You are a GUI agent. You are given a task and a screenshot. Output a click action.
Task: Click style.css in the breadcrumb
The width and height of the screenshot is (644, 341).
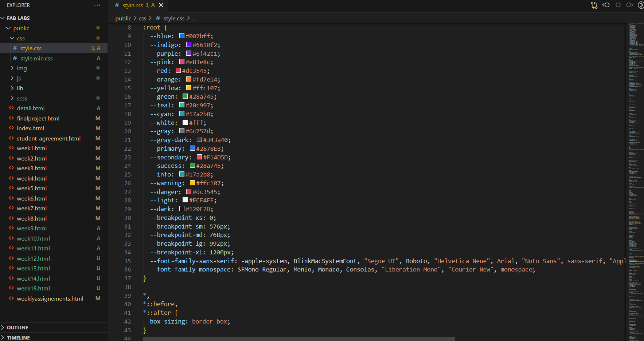click(x=174, y=18)
